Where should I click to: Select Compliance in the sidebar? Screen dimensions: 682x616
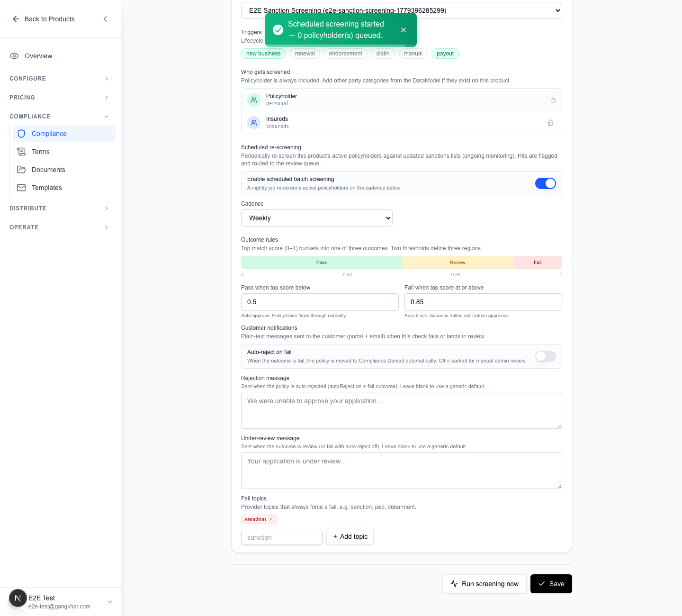[x=64, y=134]
